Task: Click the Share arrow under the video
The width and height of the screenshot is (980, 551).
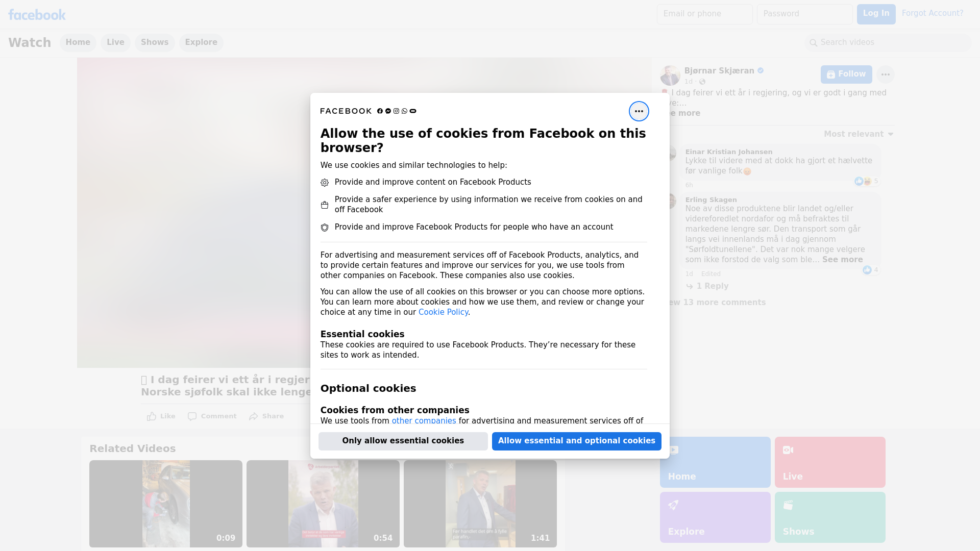Action: click(x=266, y=416)
